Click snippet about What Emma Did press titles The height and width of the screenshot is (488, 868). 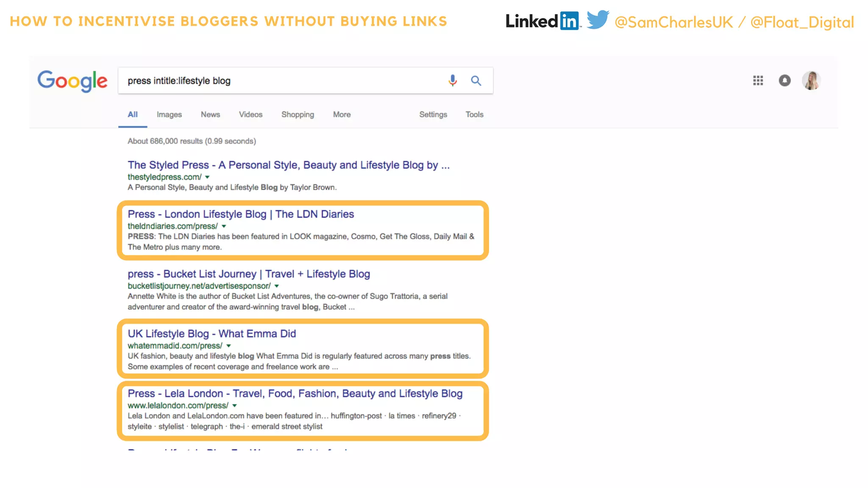tap(299, 361)
